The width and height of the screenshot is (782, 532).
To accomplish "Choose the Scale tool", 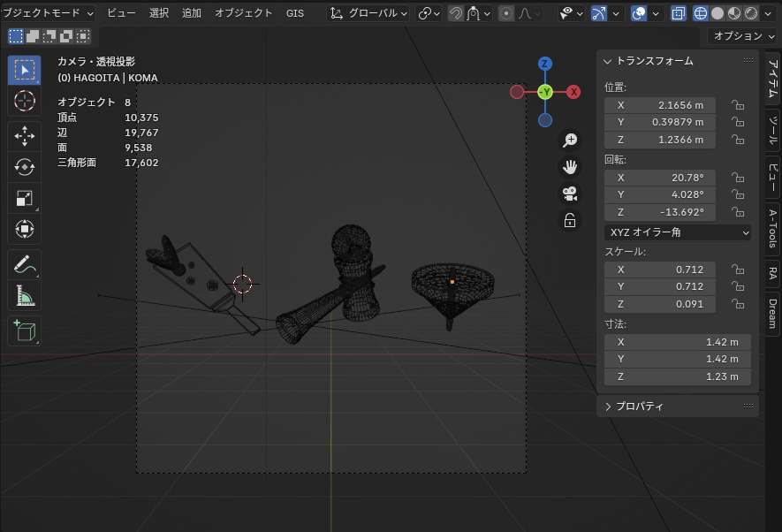I will tap(24, 199).
